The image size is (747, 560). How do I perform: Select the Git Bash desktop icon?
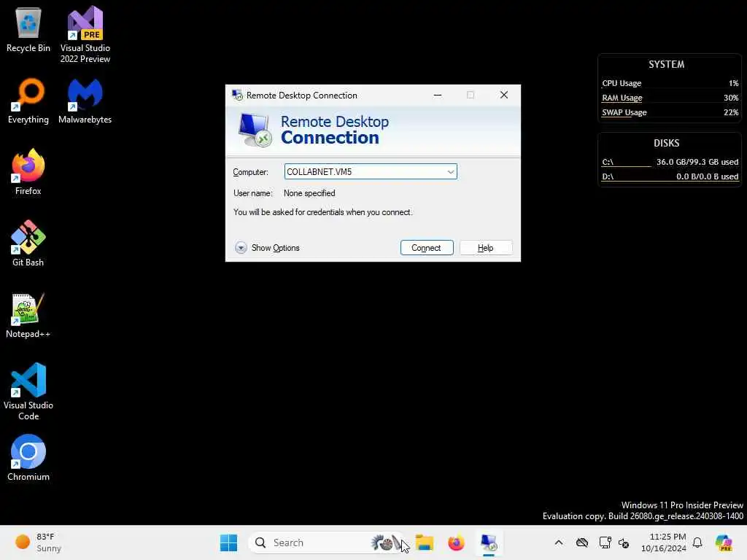coord(28,244)
